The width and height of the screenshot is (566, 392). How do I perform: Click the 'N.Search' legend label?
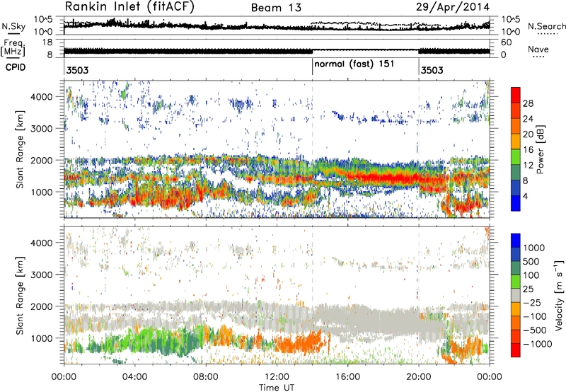click(x=546, y=26)
